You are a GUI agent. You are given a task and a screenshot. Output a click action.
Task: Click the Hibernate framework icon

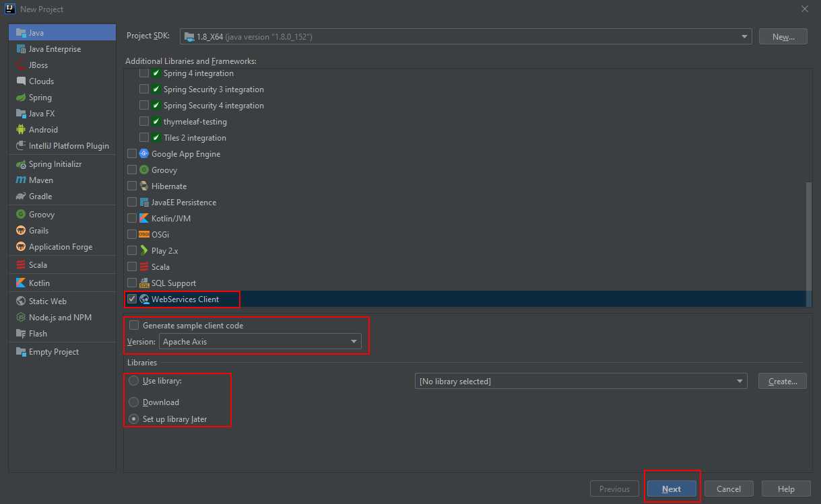[x=144, y=186]
